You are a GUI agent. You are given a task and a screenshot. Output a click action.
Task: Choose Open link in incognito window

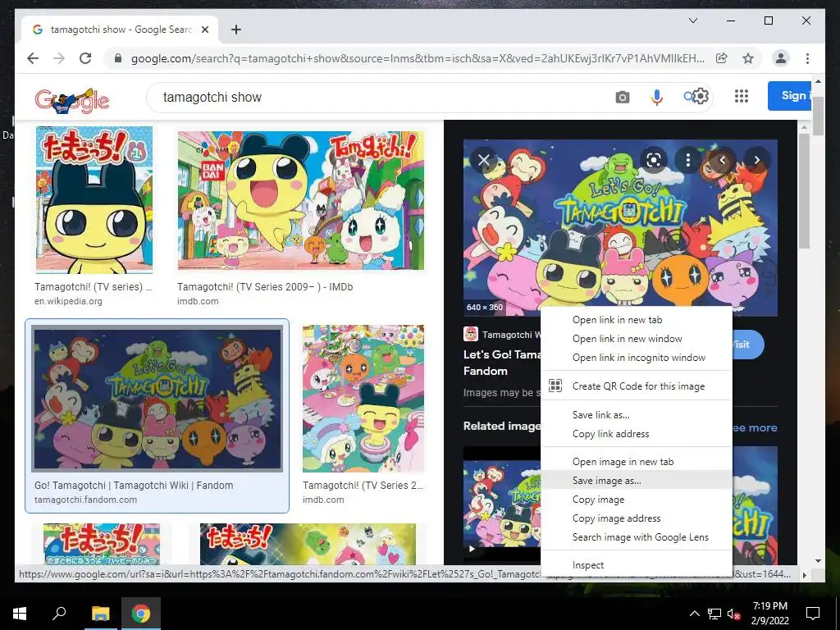pyautogui.click(x=637, y=358)
